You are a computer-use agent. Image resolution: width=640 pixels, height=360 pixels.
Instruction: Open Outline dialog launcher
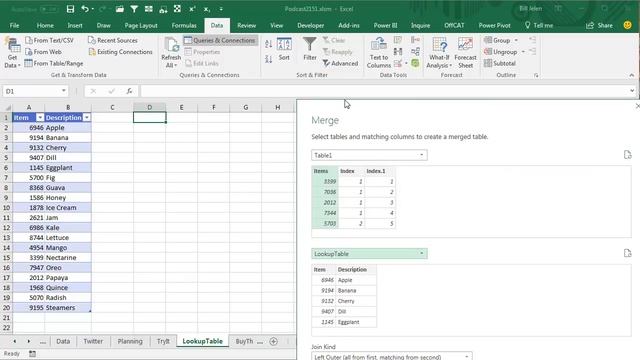pos(536,76)
